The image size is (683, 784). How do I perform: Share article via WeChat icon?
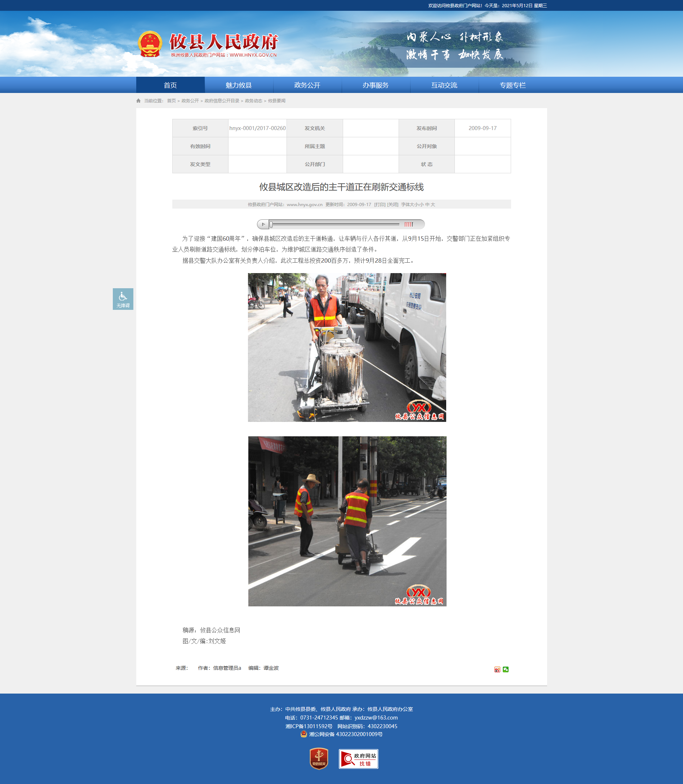[505, 669]
